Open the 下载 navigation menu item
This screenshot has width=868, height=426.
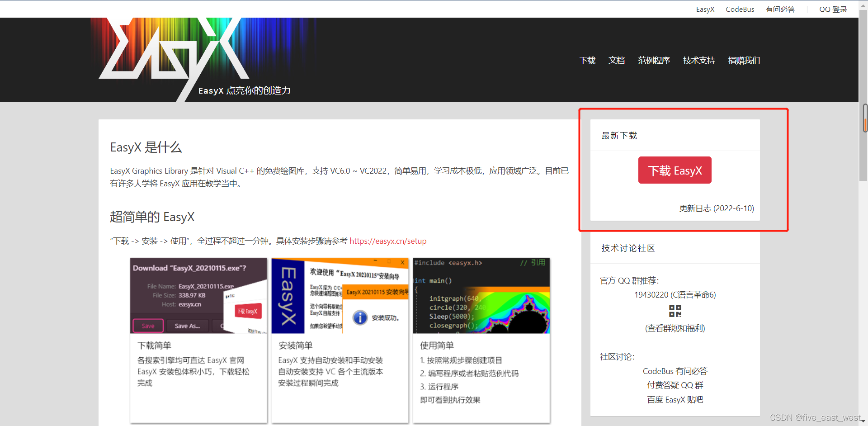(587, 61)
